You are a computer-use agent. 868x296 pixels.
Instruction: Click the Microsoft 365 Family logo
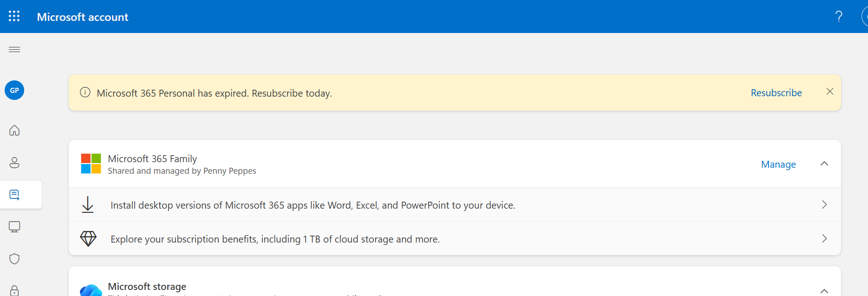tap(91, 164)
